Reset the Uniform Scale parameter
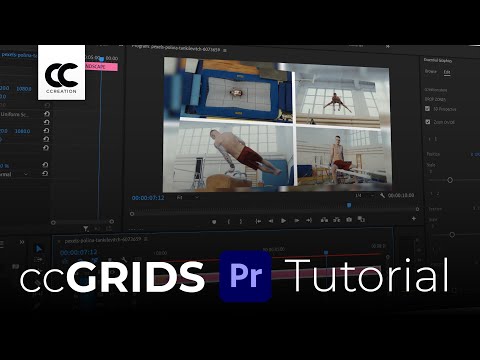480x360 pixels. pos(46,114)
